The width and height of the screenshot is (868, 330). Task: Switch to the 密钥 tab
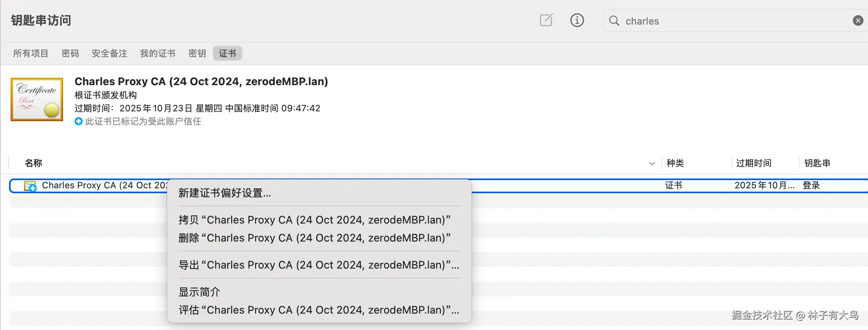197,53
